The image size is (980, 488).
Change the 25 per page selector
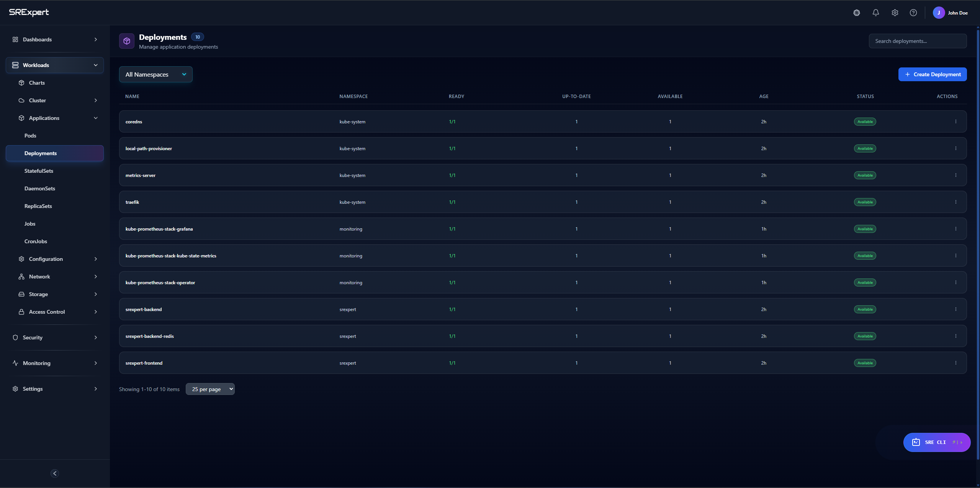tap(210, 389)
